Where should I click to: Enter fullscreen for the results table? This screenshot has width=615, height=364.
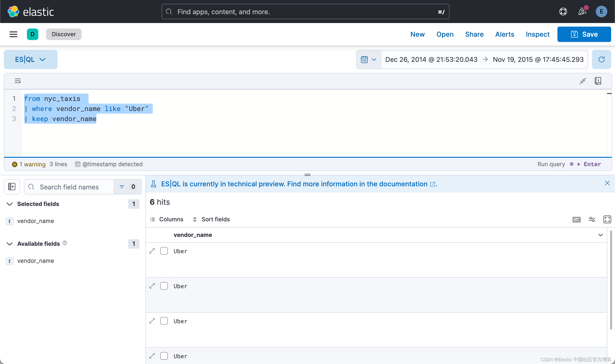pyautogui.click(x=607, y=219)
